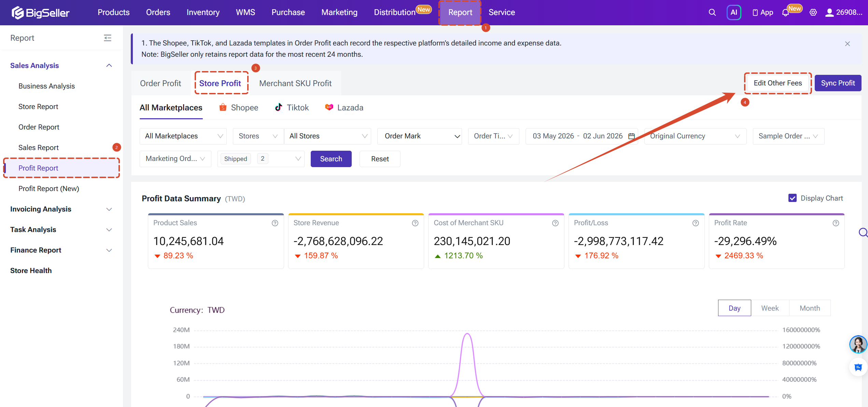Click the Sync Profit button
The width and height of the screenshot is (868, 407).
[x=838, y=83]
